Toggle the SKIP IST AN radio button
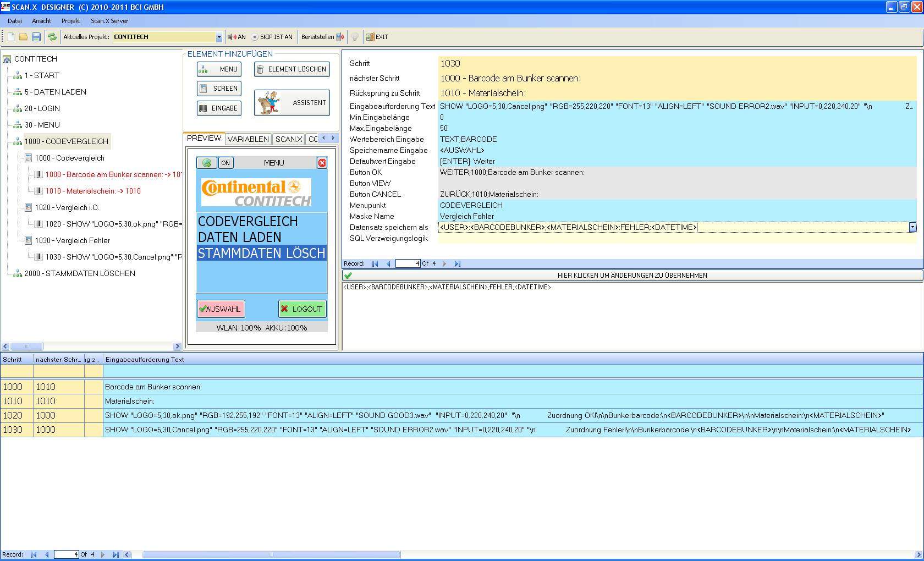This screenshot has width=924, height=561. click(255, 37)
